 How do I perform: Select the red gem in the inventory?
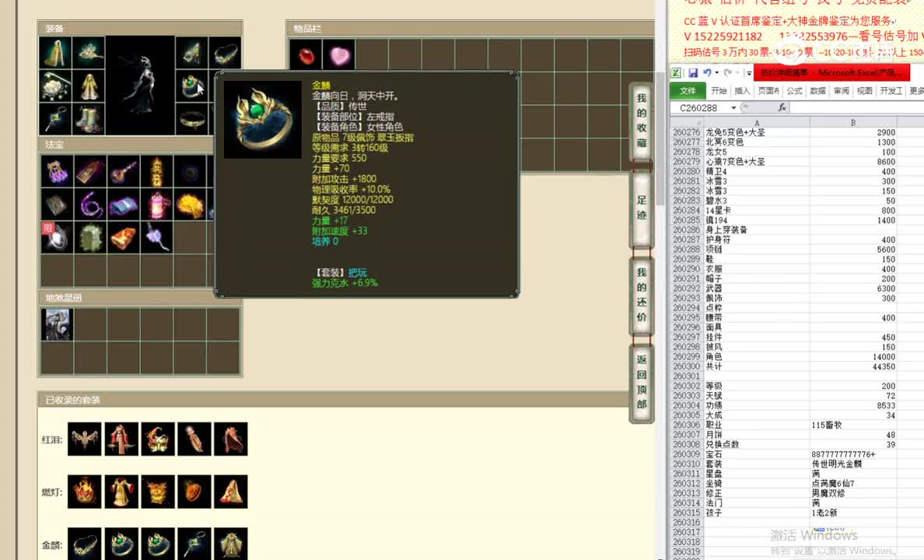click(x=305, y=55)
